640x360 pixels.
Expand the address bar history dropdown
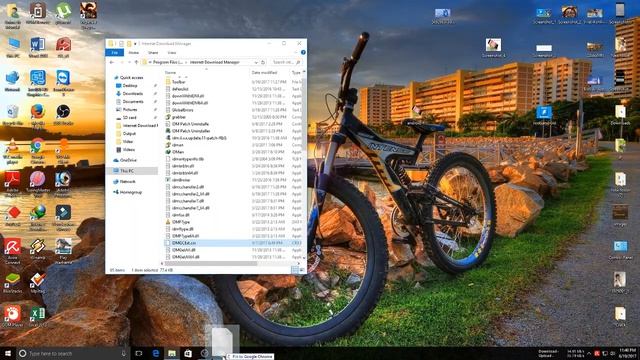256,62
